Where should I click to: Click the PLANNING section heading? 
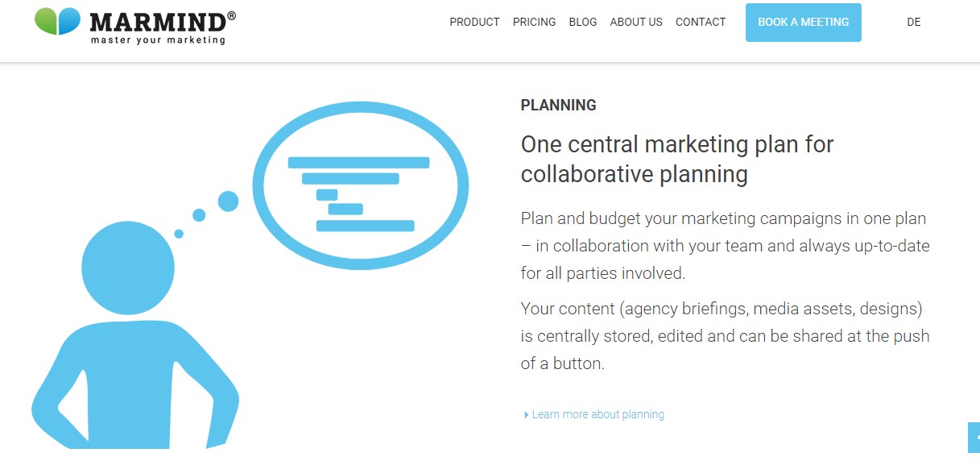[559, 105]
